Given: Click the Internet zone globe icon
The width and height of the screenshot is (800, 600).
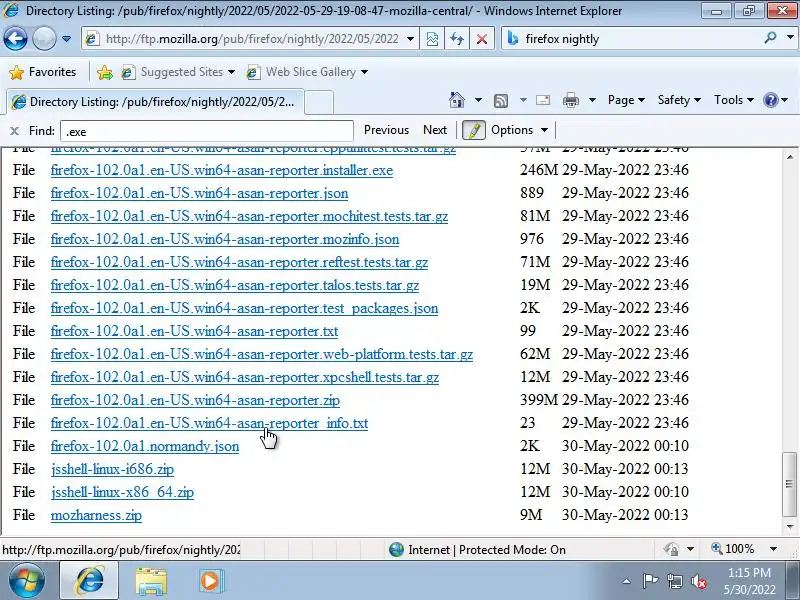Looking at the screenshot, I should pos(396,549).
